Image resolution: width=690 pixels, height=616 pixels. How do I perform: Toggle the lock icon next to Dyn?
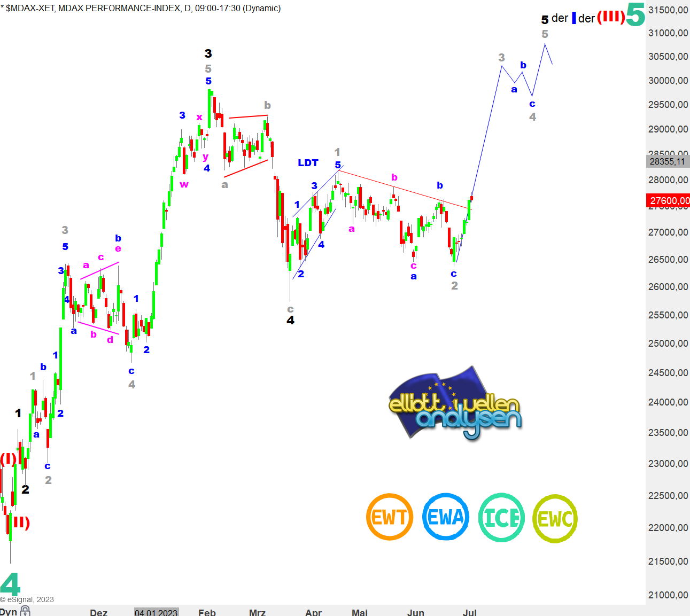click(x=25, y=611)
